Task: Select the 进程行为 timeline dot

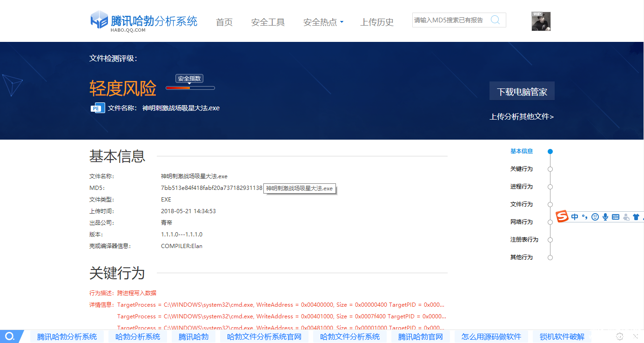Action: [550, 187]
